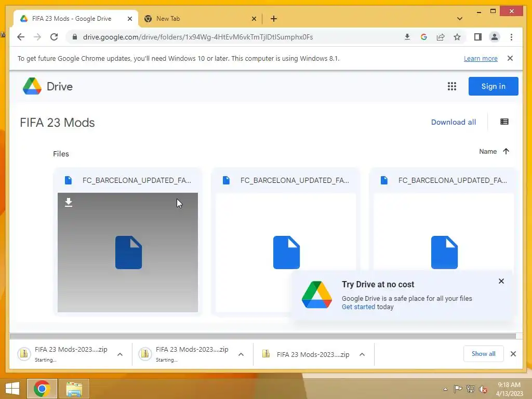Switch to list layout view
The image size is (532, 399).
504,122
